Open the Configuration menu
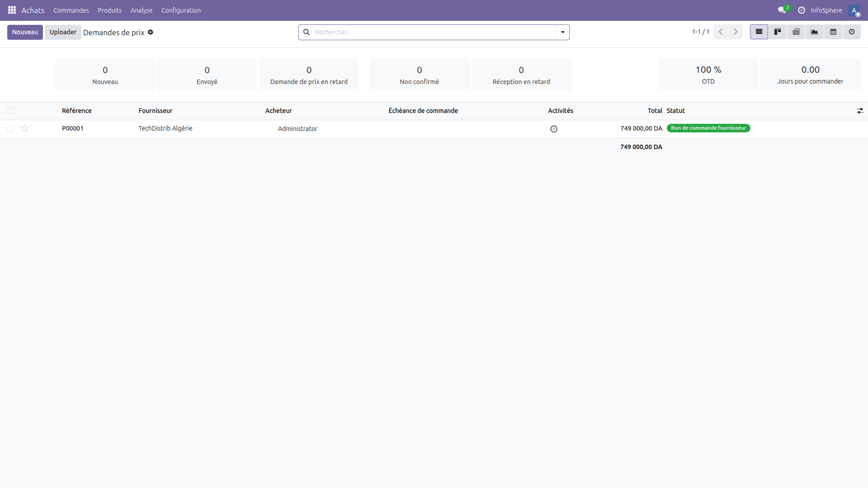The image size is (868, 488). click(180, 10)
